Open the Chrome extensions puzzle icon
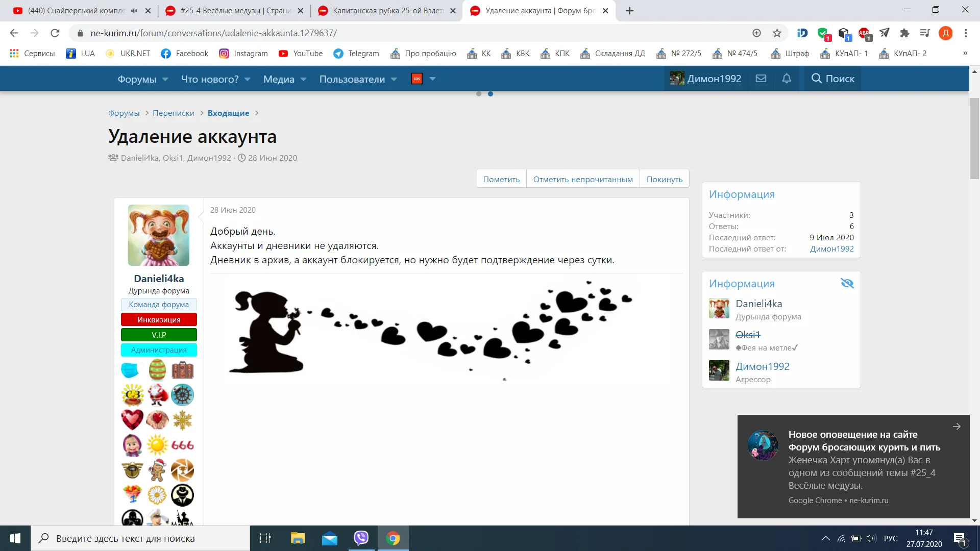This screenshot has height=551, width=980. (904, 33)
